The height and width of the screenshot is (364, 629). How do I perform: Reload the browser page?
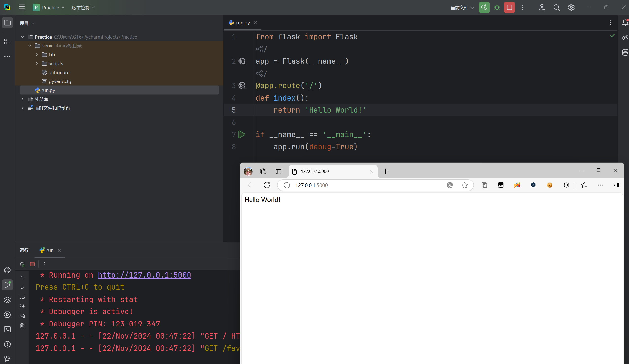pyautogui.click(x=267, y=185)
